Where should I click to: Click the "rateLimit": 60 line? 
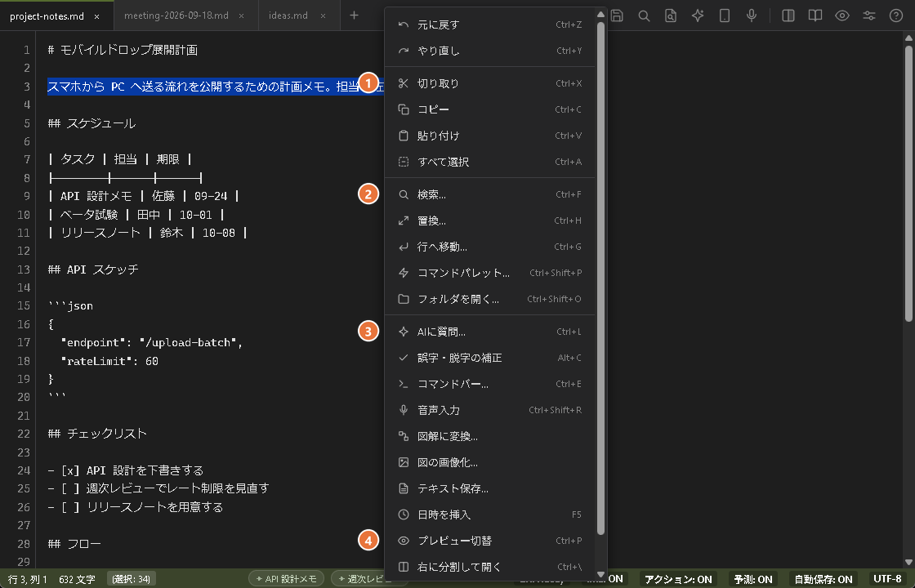(x=109, y=361)
